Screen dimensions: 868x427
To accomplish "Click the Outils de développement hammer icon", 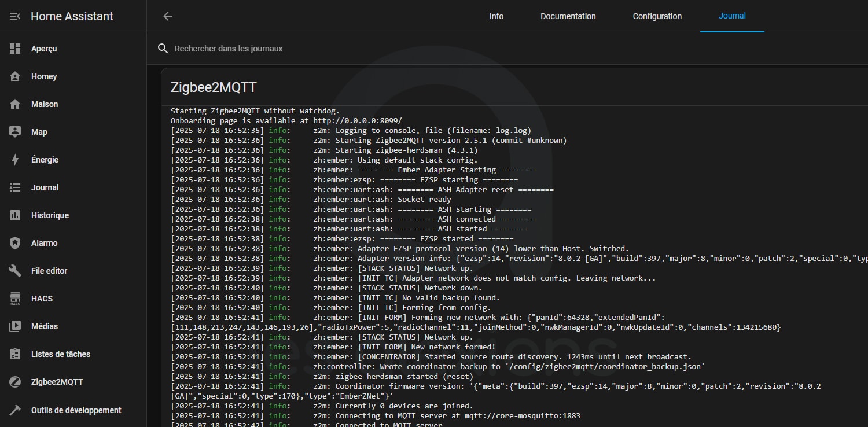I will 15,410.
